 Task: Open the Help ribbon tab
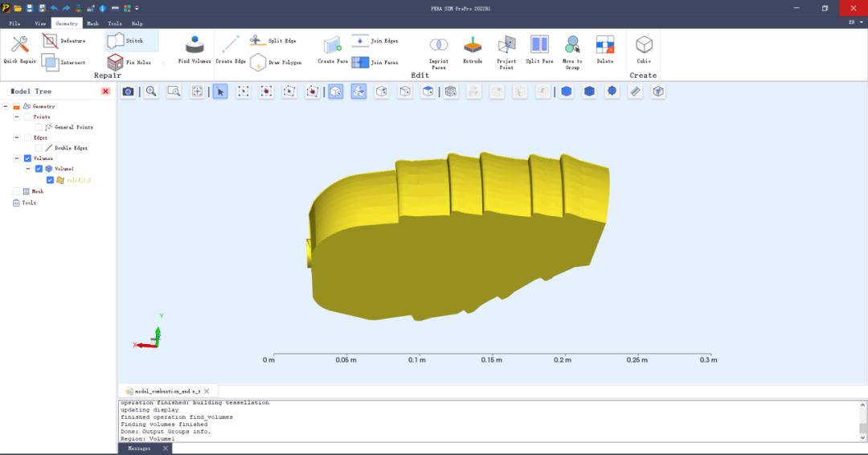137,23
